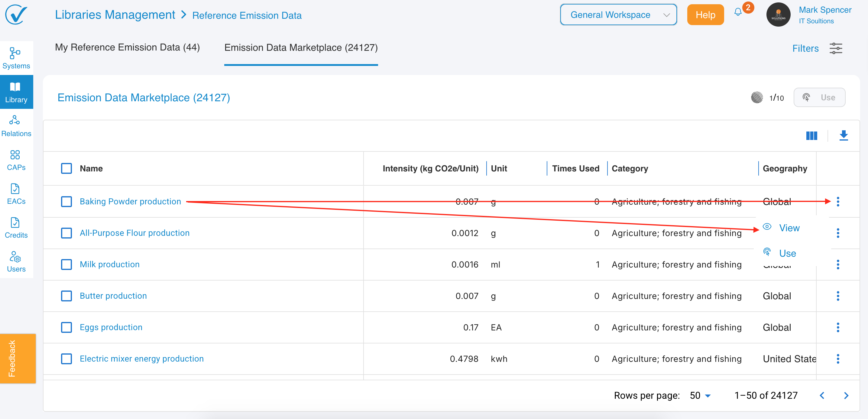The width and height of the screenshot is (868, 419).
Task: Tick the Butter production checkbox
Action: click(x=66, y=296)
